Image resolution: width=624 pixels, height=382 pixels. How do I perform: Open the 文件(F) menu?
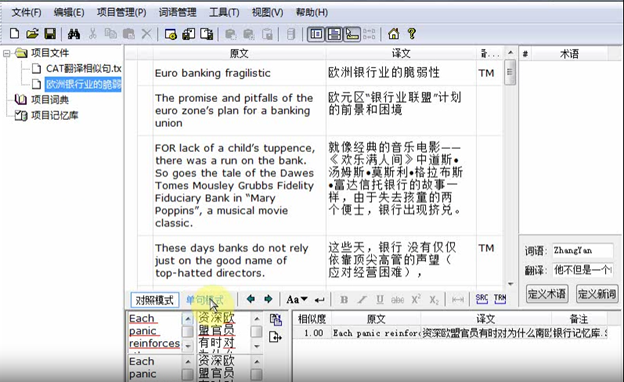point(26,13)
